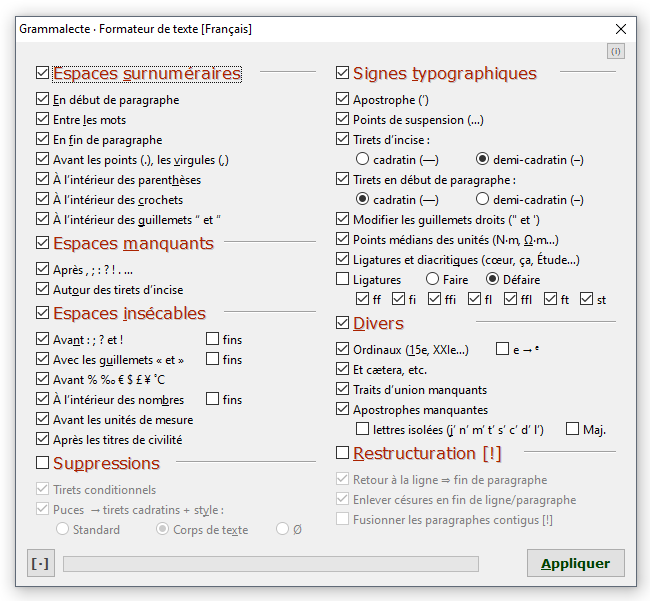Uncheck Ligatures et diacritiques
This screenshot has height=601, width=650.
click(342, 259)
